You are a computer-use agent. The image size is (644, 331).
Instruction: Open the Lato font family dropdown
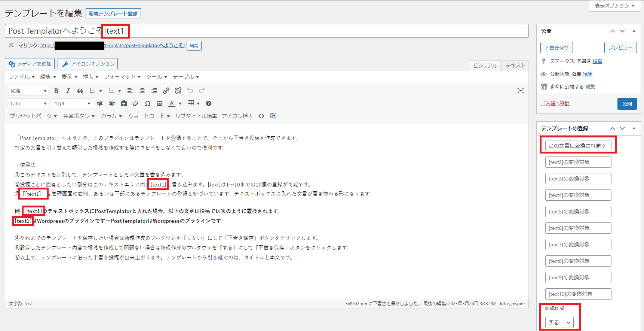(28, 103)
